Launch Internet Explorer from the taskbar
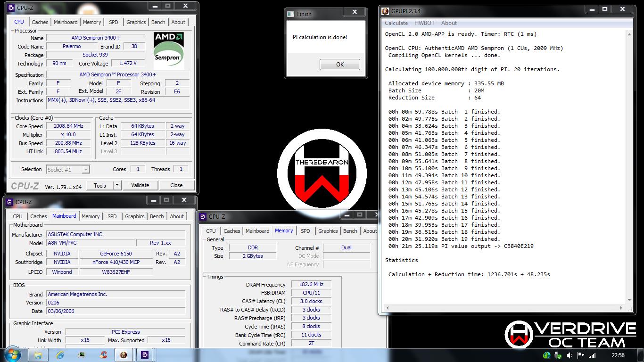The image size is (644, 362). [x=60, y=355]
